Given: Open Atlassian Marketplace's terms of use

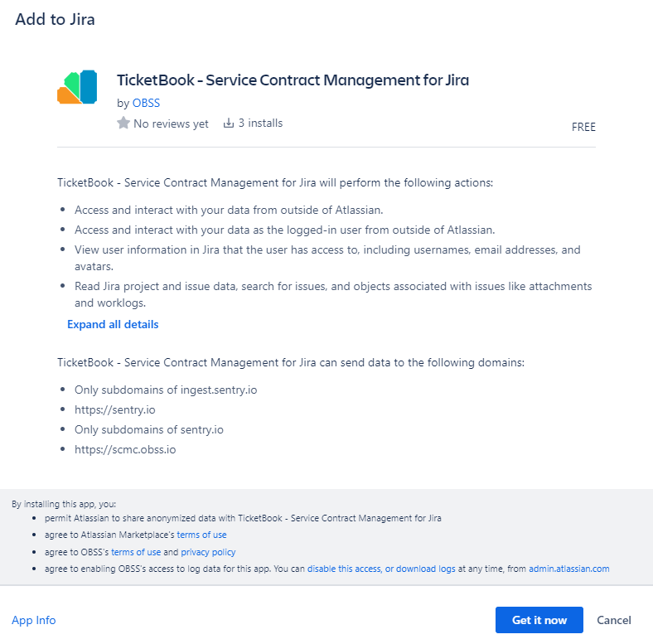Looking at the screenshot, I should coord(201,535).
